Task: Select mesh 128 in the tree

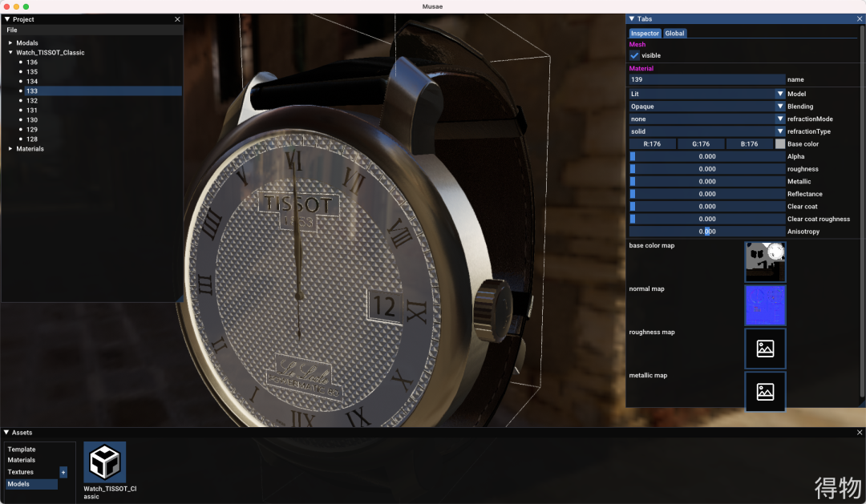Action: click(x=32, y=139)
